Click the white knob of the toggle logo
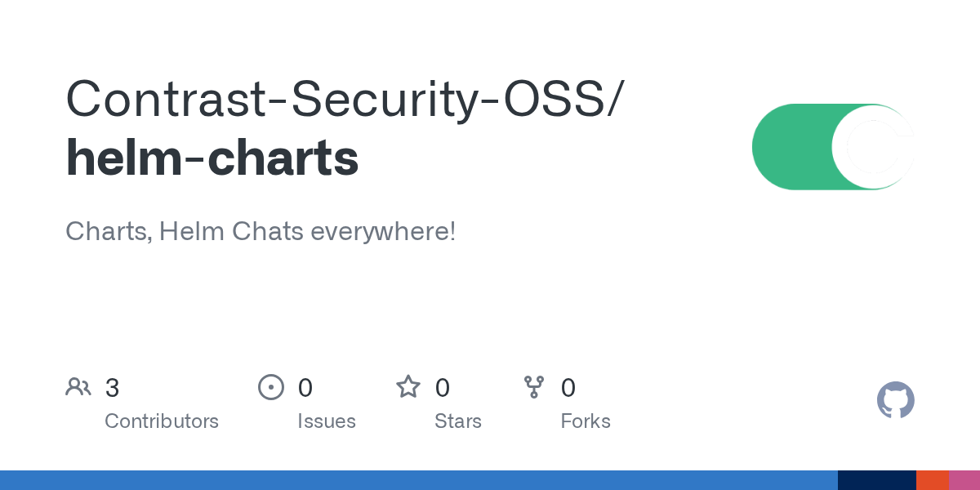The height and width of the screenshot is (490, 980). coord(873,147)
